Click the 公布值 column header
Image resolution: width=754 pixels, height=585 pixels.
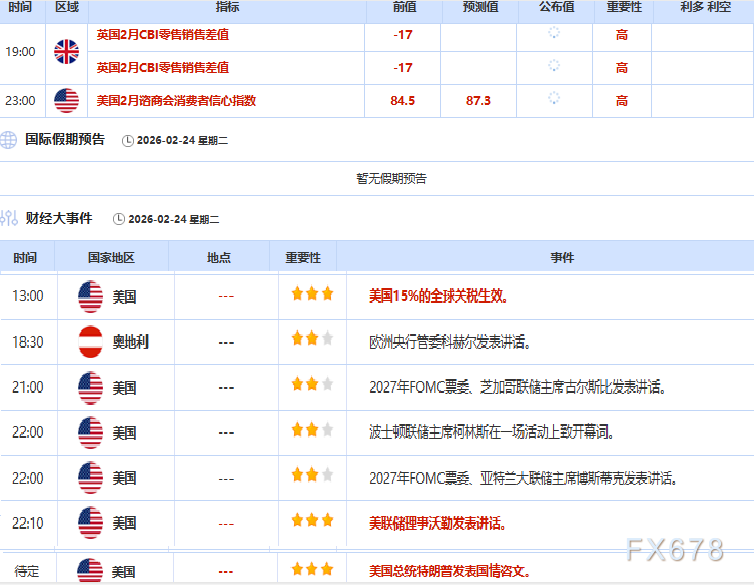coord(556,7)
